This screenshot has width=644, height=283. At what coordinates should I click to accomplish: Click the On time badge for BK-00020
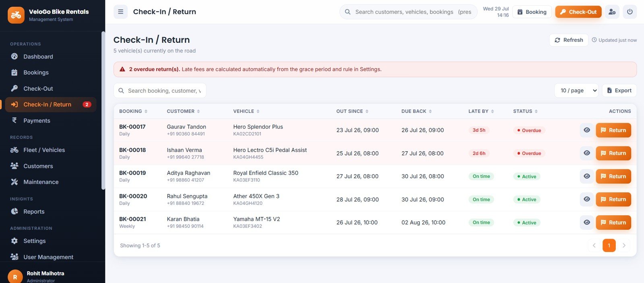481,200
